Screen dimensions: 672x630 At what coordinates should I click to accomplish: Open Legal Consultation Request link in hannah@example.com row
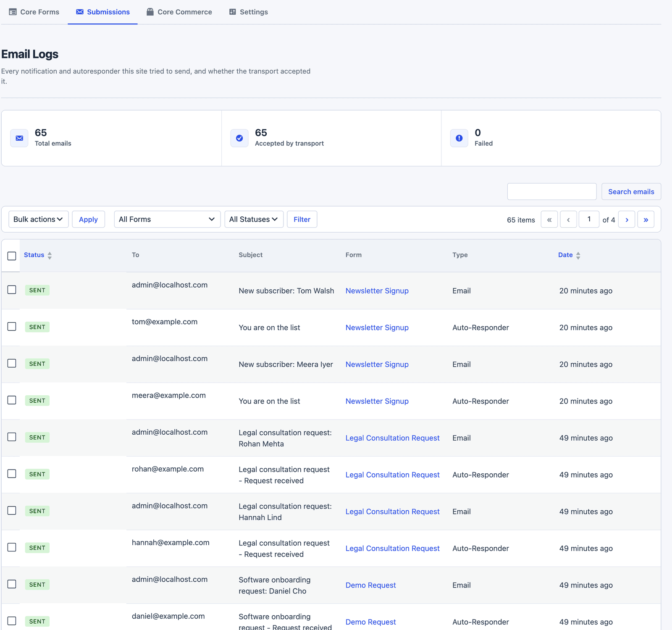pyautogui.click(x=393, y=548)
